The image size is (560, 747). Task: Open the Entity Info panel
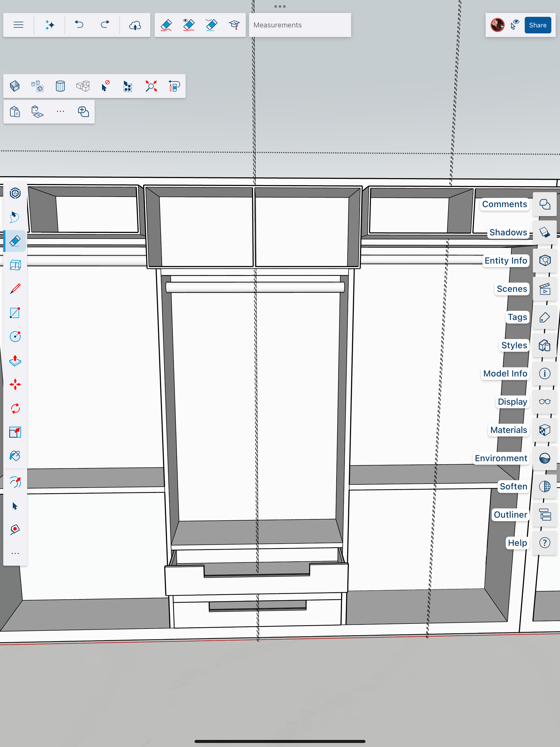click(545, 261)
